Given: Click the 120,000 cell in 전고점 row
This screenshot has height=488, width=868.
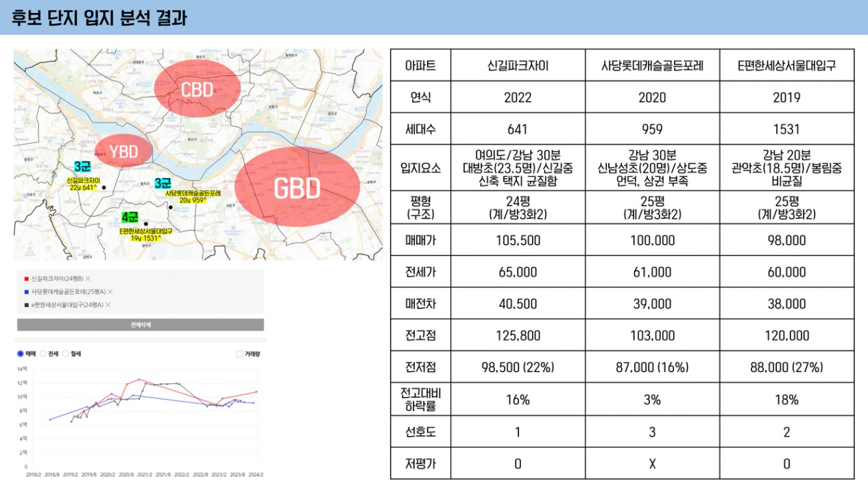Looking at the screenshot, I should (786, 335).
